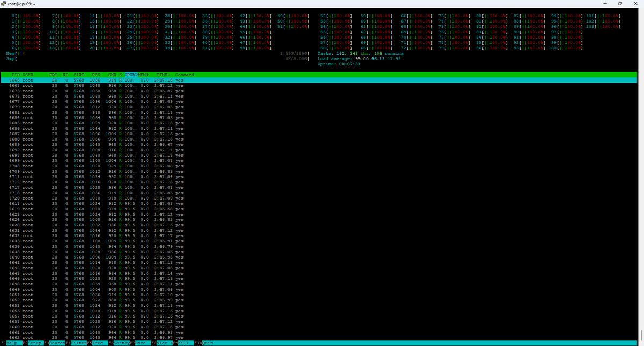Select process row with PID 4662
The height and width of the screenshot is (346, 644).
coord(319,338)
